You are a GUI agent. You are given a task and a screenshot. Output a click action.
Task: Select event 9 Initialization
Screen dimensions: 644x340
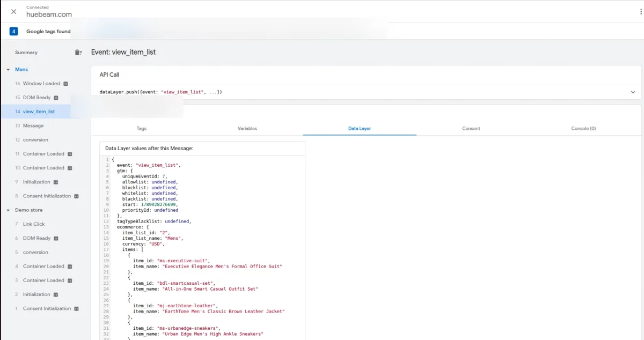pos(36,182)
